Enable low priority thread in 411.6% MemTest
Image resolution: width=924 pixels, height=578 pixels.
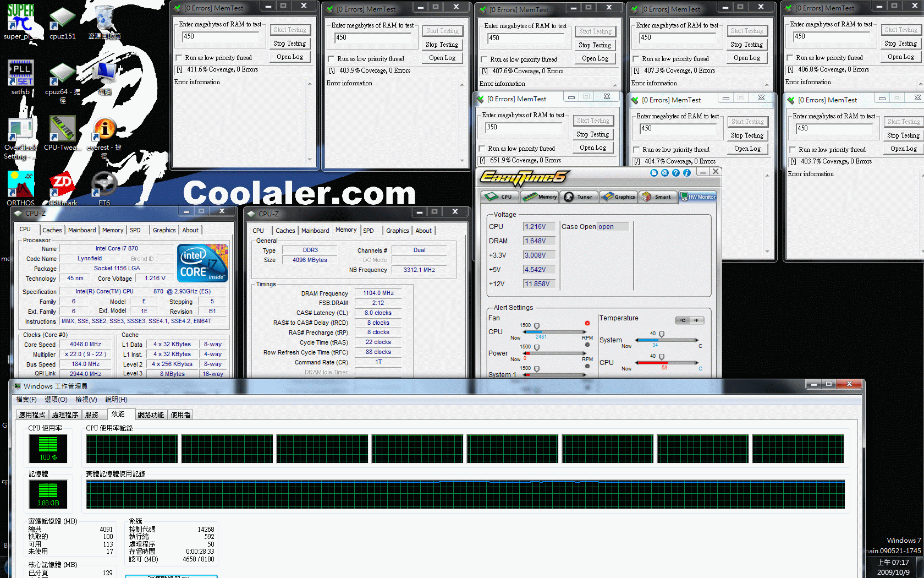[179, 58]
